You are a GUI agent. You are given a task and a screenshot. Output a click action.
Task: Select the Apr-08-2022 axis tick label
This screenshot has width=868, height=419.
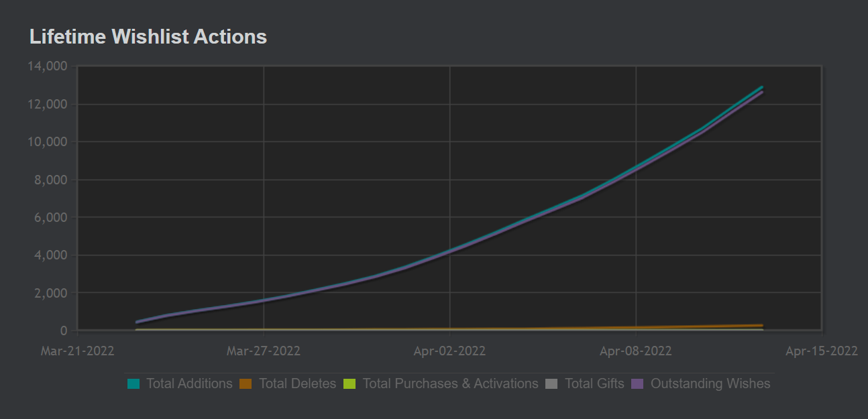pyautogui.click(x=636, y=351)
